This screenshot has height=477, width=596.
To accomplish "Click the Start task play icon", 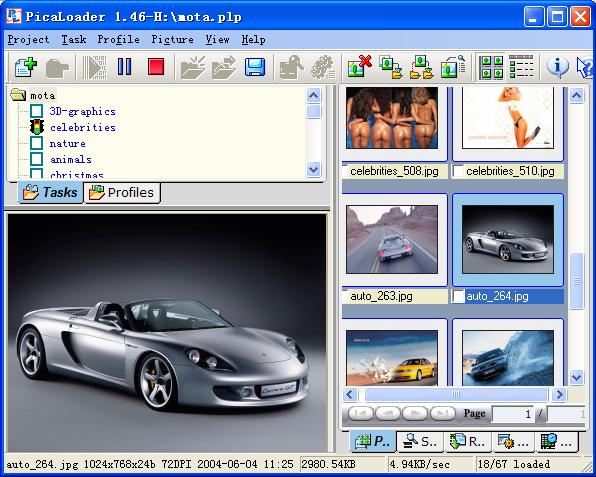I will coord(94,68).
